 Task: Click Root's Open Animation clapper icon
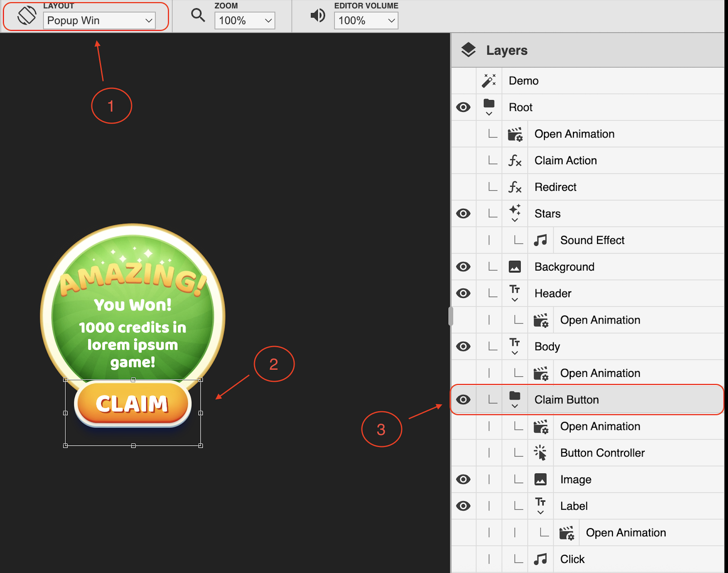[x=515, y=134]
